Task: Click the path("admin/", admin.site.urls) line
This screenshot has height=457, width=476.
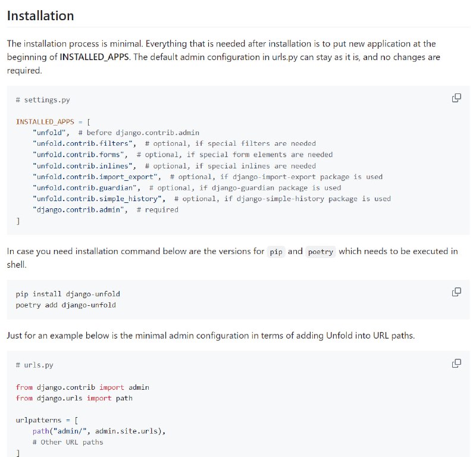Action: pyautogui.click(x=99, y=431)
